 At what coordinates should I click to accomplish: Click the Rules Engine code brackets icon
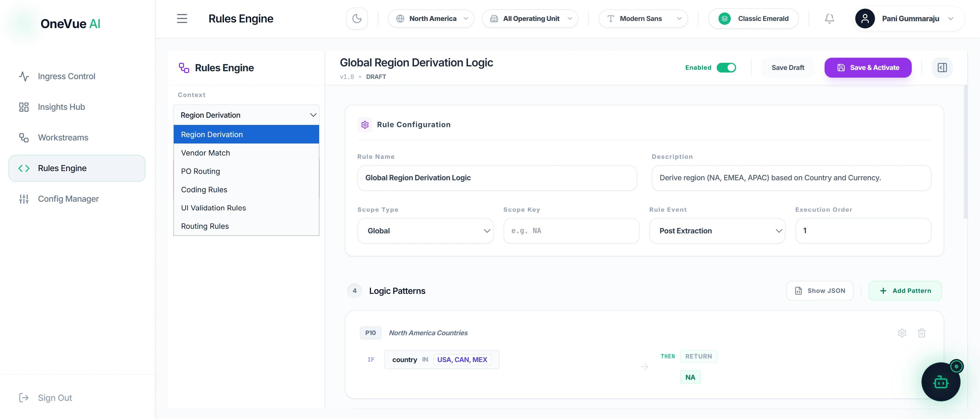pos(24,168)
